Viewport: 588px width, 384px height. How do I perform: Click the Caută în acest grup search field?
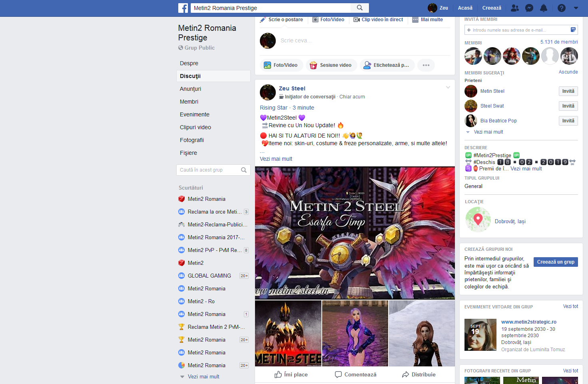coord(209,170)
